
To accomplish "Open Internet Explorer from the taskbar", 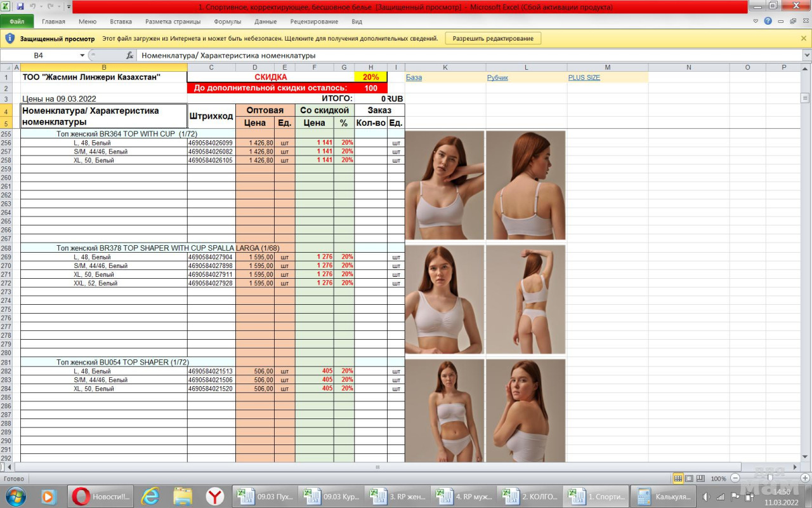I will pos(150,497).
